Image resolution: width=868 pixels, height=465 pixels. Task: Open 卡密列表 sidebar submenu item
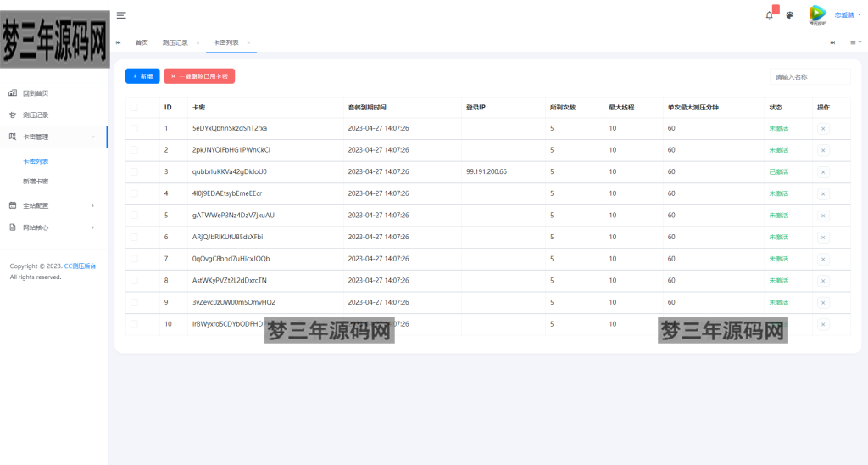(36, 161)
